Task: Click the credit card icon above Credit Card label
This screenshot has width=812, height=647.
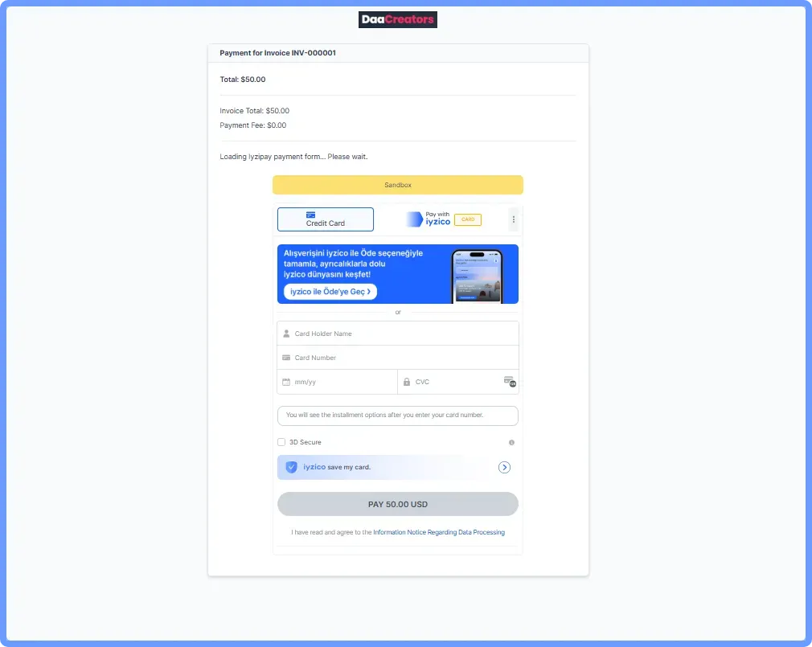Action: [310, 215]
